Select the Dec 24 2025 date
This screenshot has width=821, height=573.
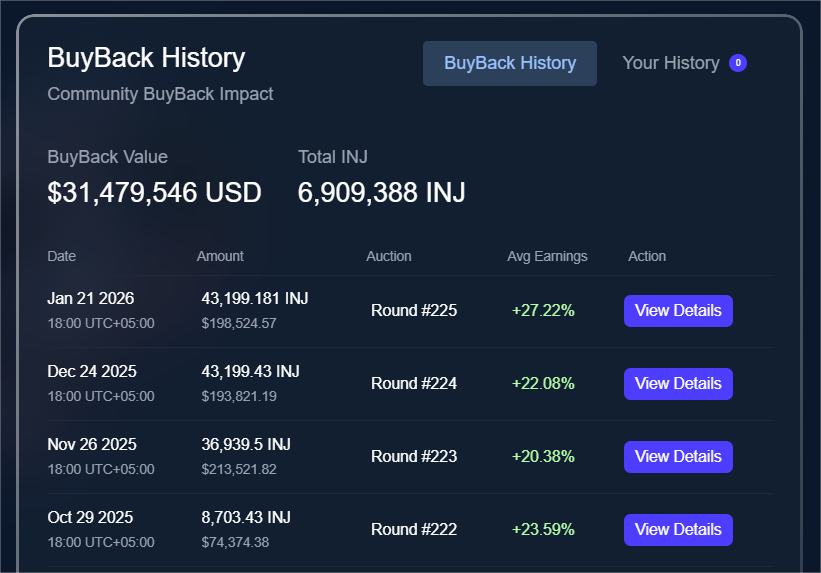coord(92,371)
